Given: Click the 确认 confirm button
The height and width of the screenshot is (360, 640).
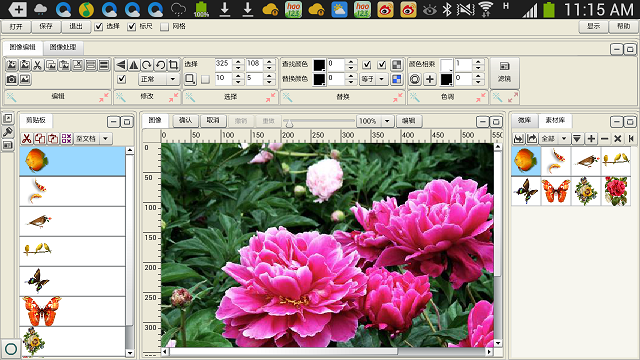Looking at the screenshot, I should [186, 120].
